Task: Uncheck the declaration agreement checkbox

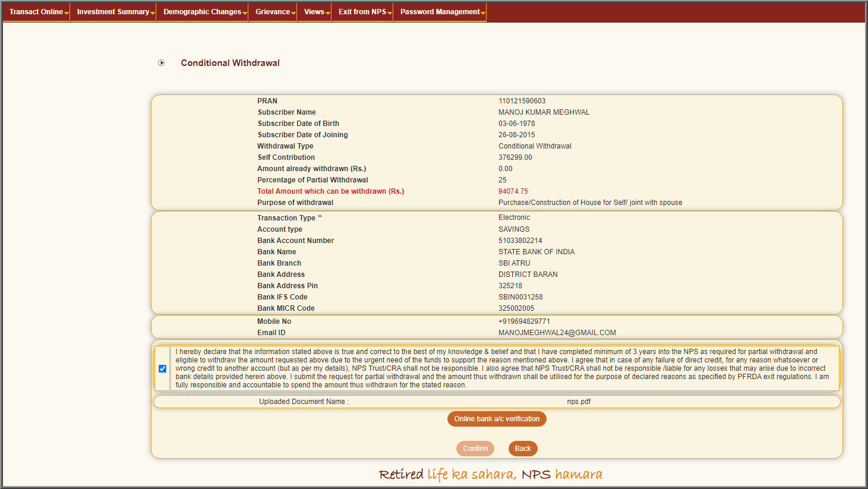Action: [162, 368]
